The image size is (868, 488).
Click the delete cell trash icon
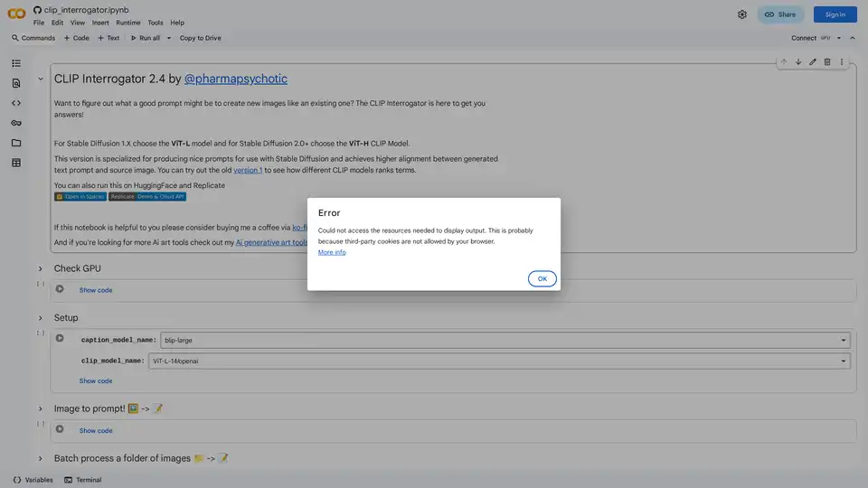click(x=826, y=62)
